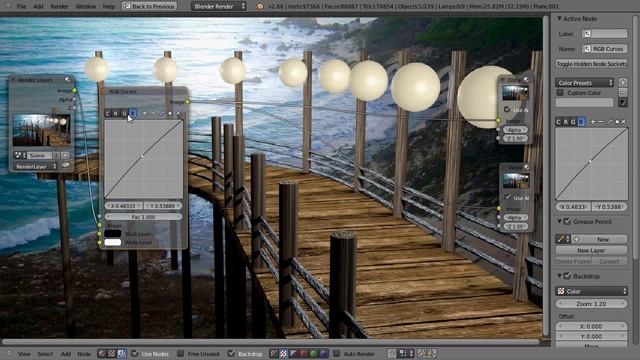This screenshot has width=640, height=360.
Task: Open the Window menu
Action: (86, 6)
